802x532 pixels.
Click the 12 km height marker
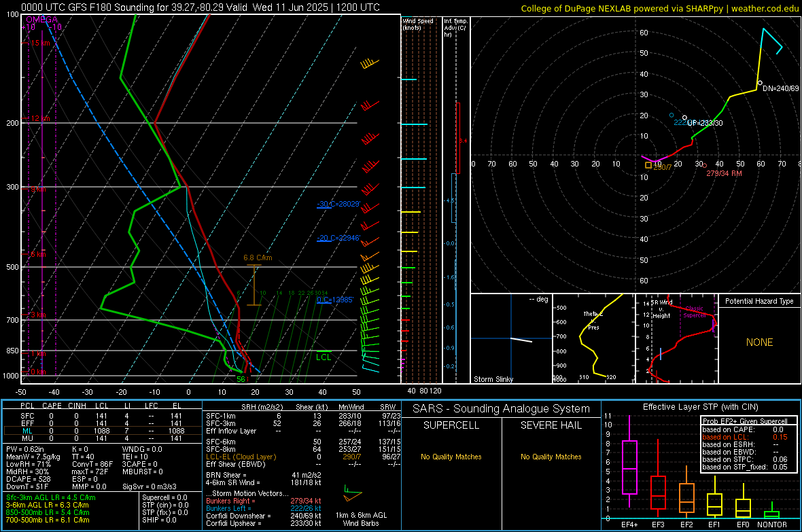(x=40, y=118)
